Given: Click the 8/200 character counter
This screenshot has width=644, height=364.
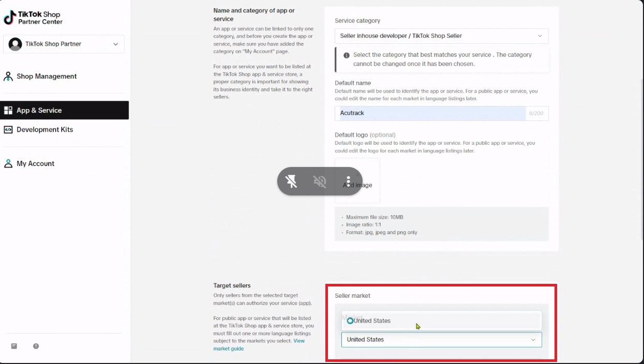Looking at the screenshot, I should (x=536, y=113).
